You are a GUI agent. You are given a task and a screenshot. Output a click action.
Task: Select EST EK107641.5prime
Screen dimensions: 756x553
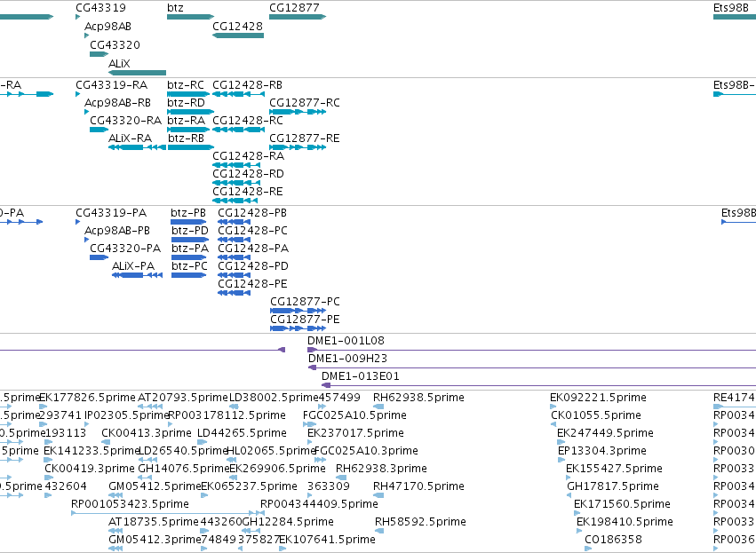click(283, 549)
